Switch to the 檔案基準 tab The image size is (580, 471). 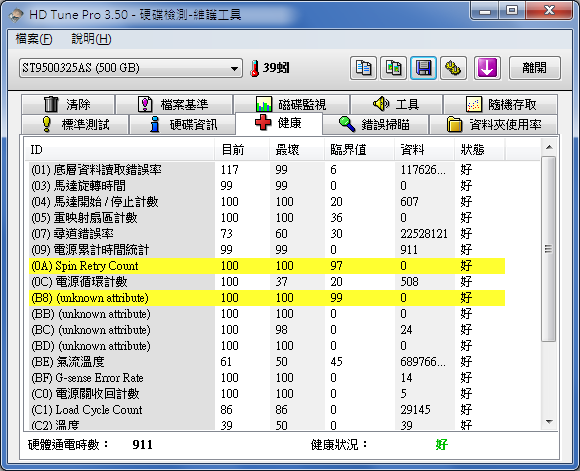click(x=174, y=104)
